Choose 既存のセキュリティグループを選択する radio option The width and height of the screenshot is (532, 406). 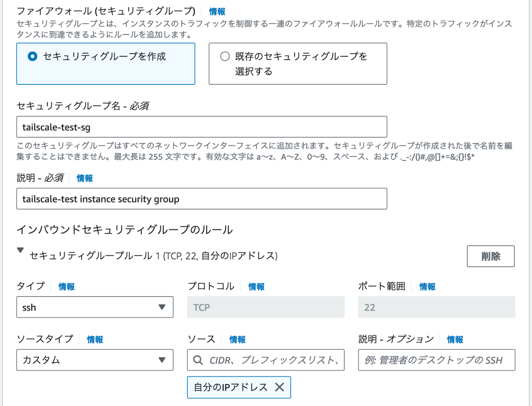(x=225, y=57)
